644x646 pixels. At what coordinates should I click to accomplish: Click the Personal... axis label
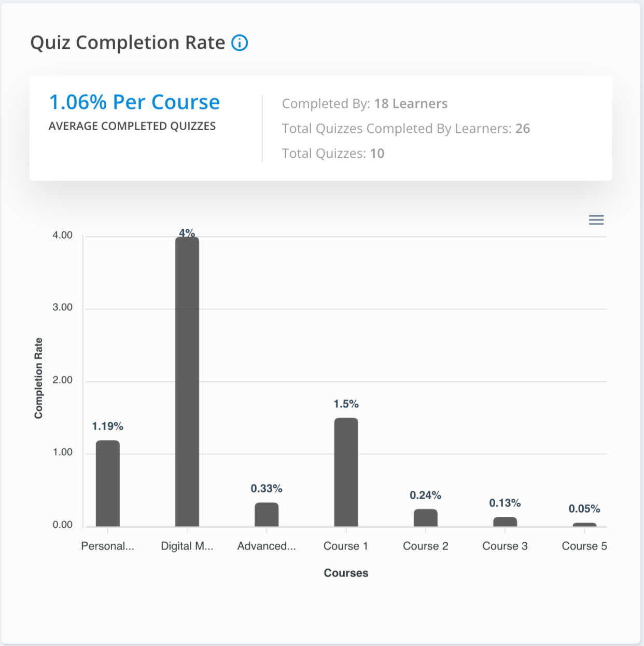coord(108,546)
